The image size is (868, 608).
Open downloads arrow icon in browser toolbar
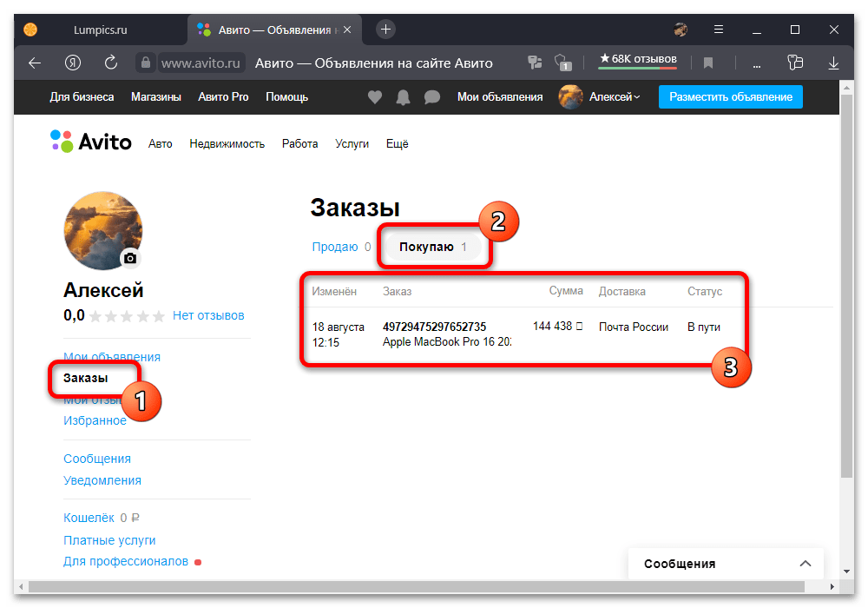point(833,63)
